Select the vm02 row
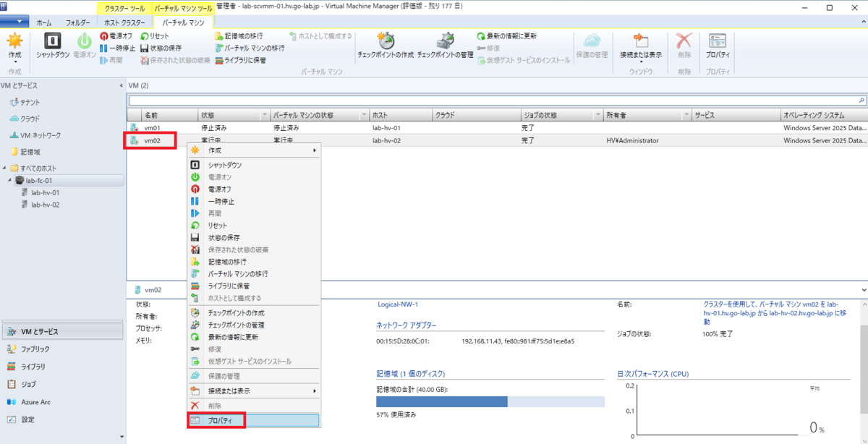The width and height of the screenshot is (868, 444). (497, 140)
